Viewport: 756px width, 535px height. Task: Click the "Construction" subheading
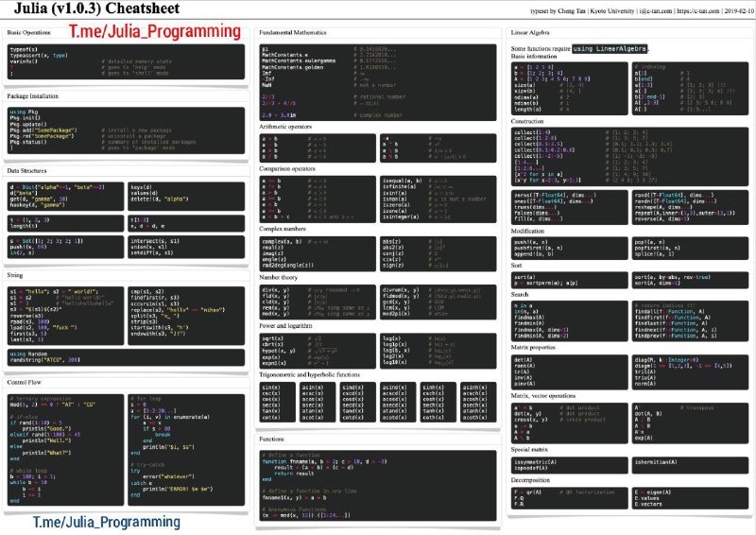click(x=527, y=121)
